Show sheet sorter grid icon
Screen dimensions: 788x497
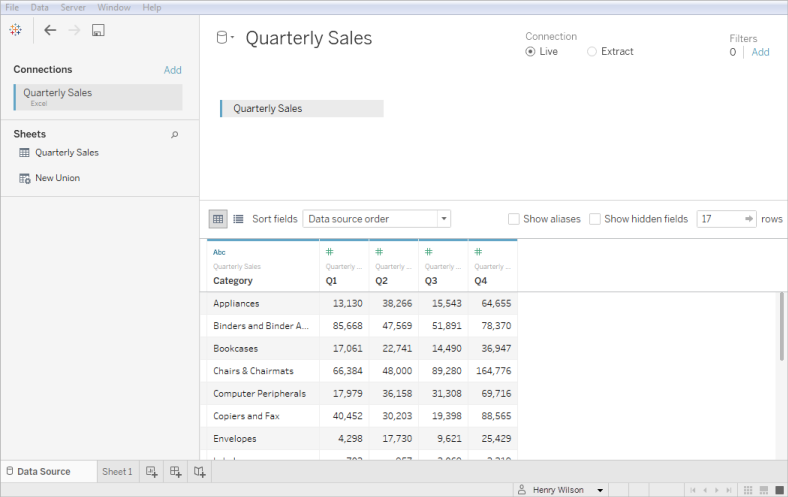pyautogui.click(x=748, y=490)
